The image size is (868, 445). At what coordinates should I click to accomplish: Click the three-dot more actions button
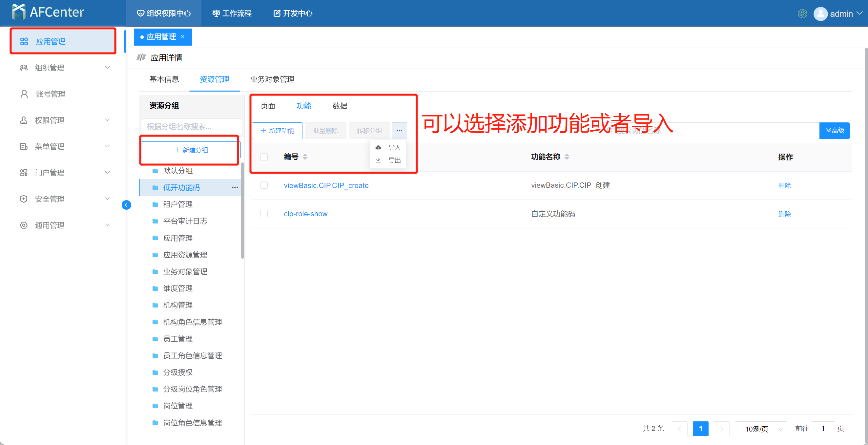point(399,131)
